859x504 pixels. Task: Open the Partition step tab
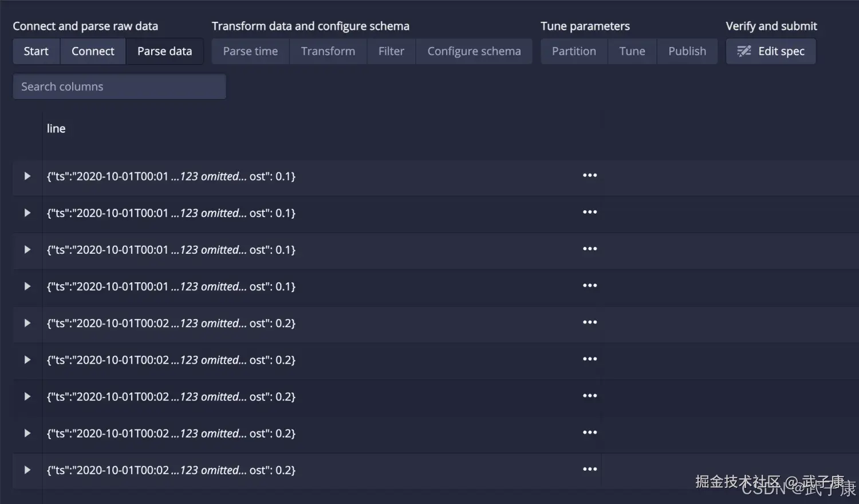point(573,52)
